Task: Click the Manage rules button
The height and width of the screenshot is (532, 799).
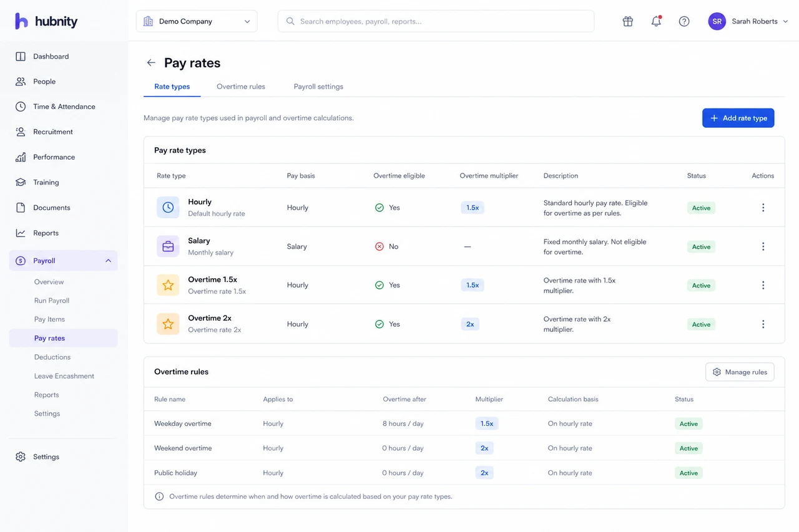Action: [740, 372]
